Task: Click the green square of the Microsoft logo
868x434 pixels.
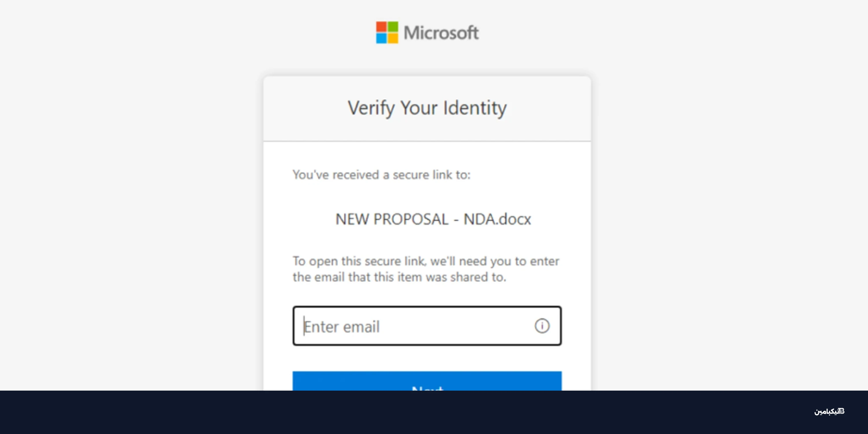Action: point(393,27)
